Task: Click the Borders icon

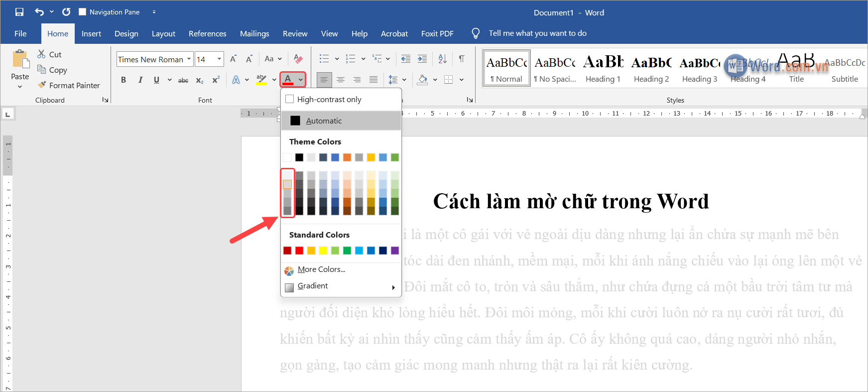Action: pos(449,80)
